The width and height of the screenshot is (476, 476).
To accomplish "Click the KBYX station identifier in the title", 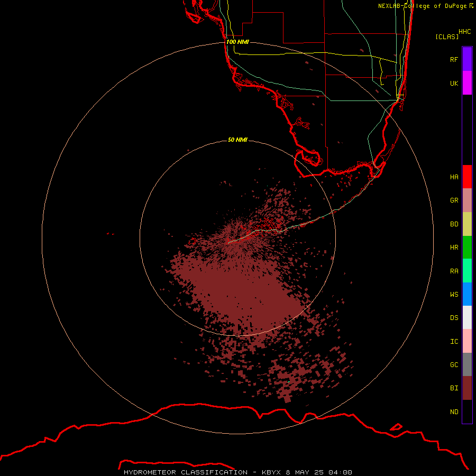I will pyautogui.click(x=271, y=472).
